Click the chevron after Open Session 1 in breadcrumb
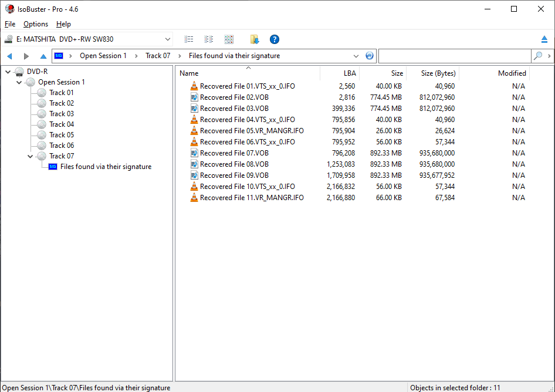 pyautogui.click(x=136, y=56)
